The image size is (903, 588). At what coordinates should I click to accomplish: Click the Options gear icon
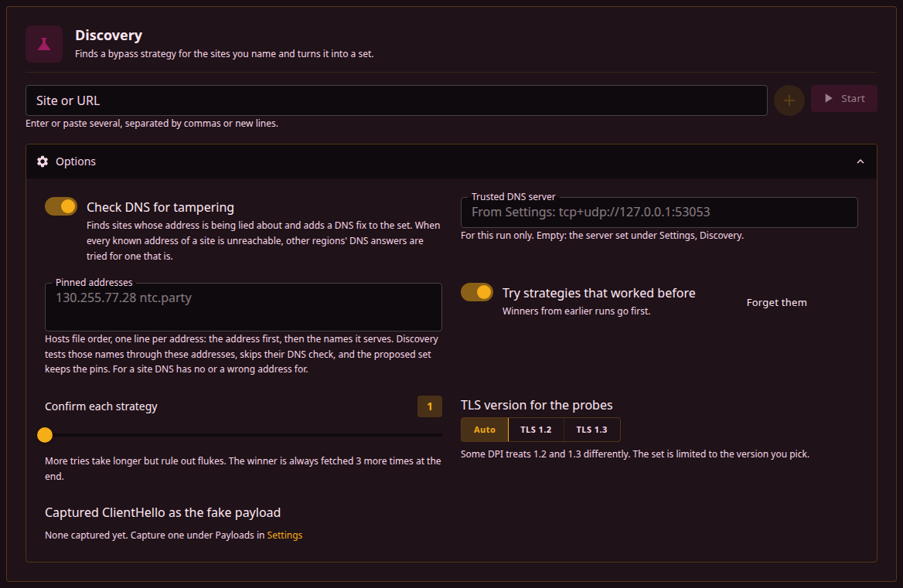43,161
